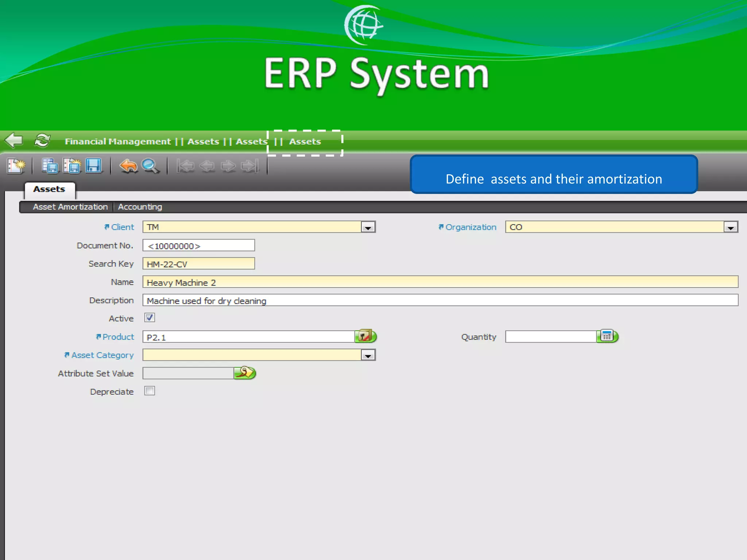Click the orange undo arrow icon
The width and height of the screenshot is (747, 560).
[128, 166]
